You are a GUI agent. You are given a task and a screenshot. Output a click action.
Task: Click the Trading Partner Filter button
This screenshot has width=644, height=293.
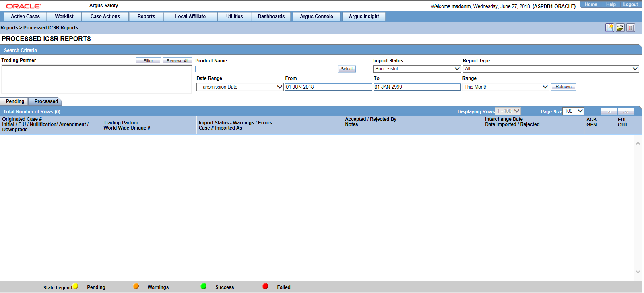(x=148, y=61)
